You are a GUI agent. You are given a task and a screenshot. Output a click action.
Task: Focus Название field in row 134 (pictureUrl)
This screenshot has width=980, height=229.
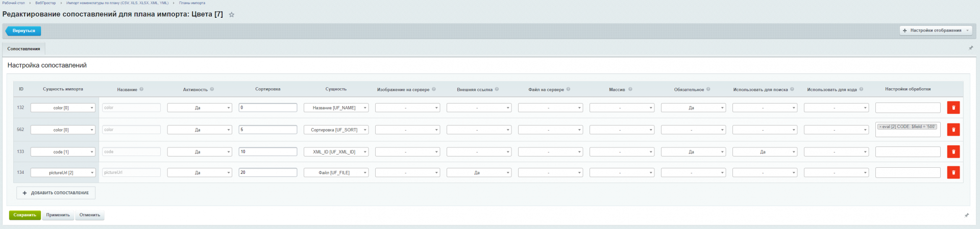131,172
